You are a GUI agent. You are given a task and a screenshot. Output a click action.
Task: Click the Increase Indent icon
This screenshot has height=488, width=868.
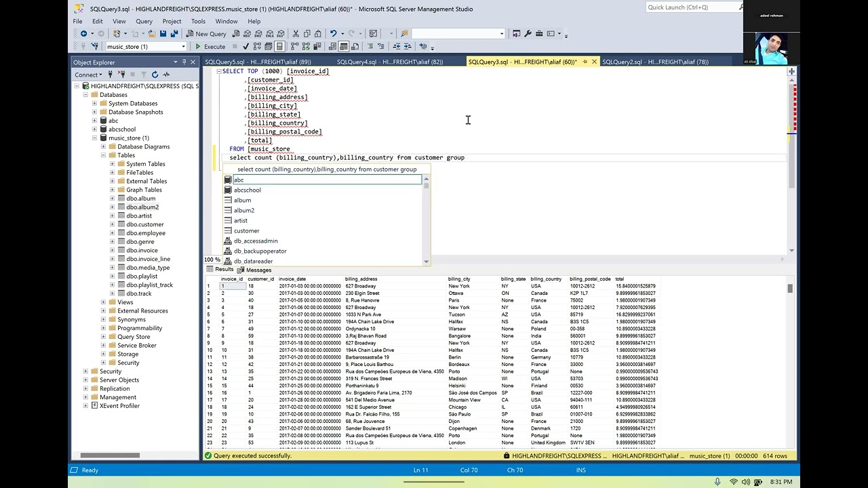(407, 46)
